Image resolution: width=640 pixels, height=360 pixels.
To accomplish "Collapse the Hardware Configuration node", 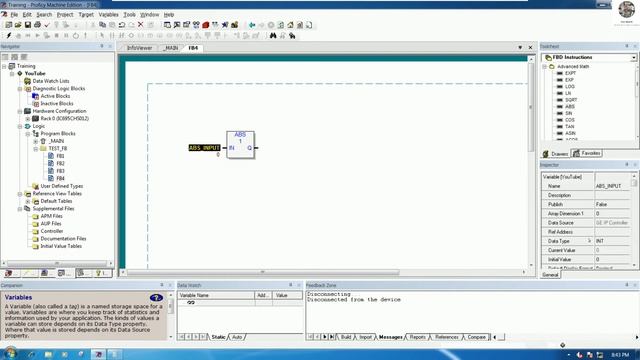I will (x=20, y=111).
